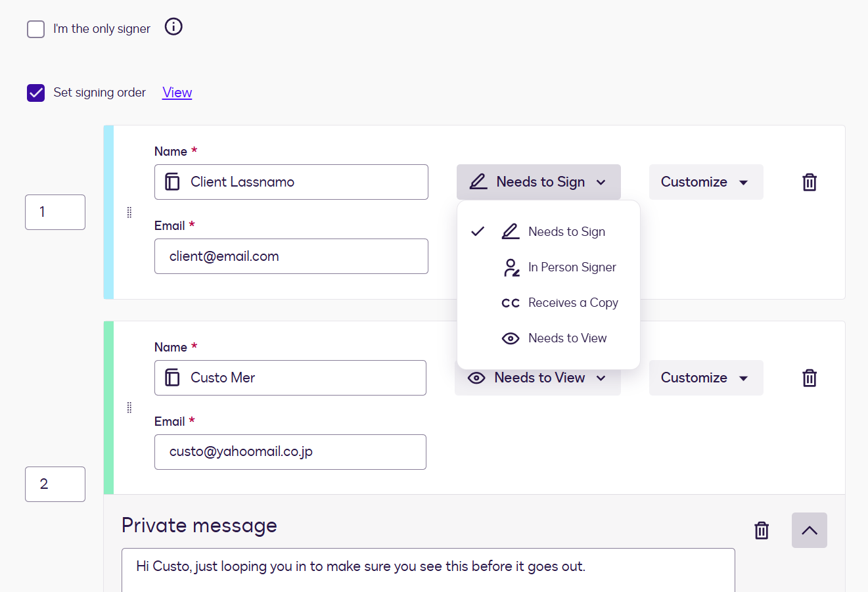Choose In Person Signer option
This screenshot has width=868, height=592.
[x=549, y=267]
